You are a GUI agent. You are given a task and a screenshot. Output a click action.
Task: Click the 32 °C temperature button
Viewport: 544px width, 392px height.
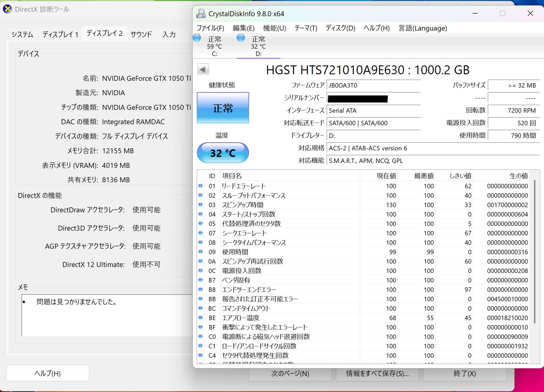[x=223, y=153]
